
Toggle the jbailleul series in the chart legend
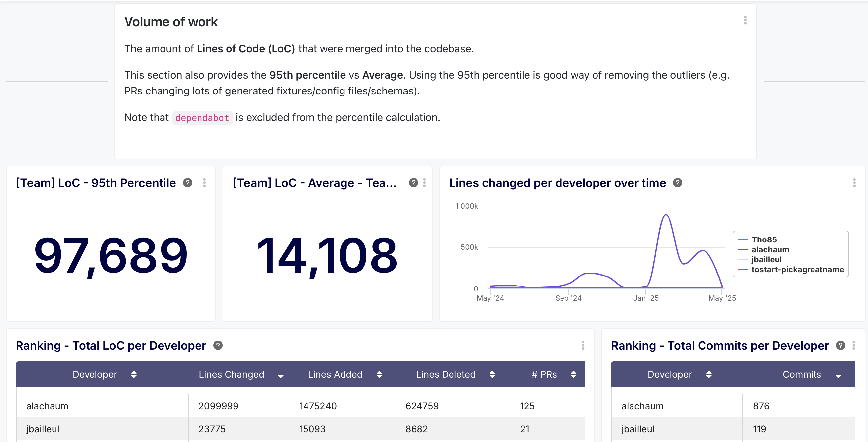pyautogui.click(x=766, y=259)
